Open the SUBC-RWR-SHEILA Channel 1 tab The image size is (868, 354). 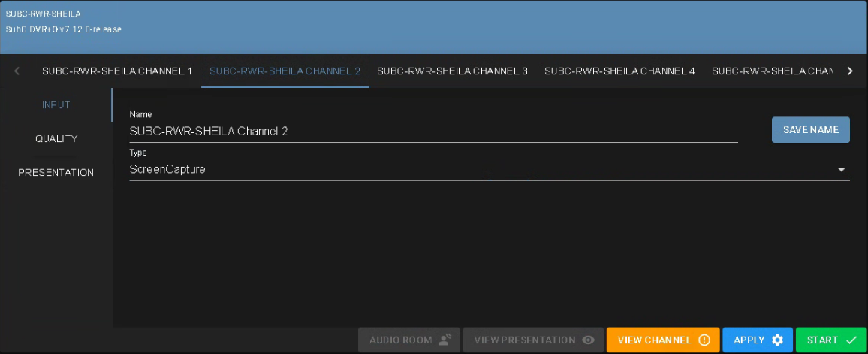117,71
